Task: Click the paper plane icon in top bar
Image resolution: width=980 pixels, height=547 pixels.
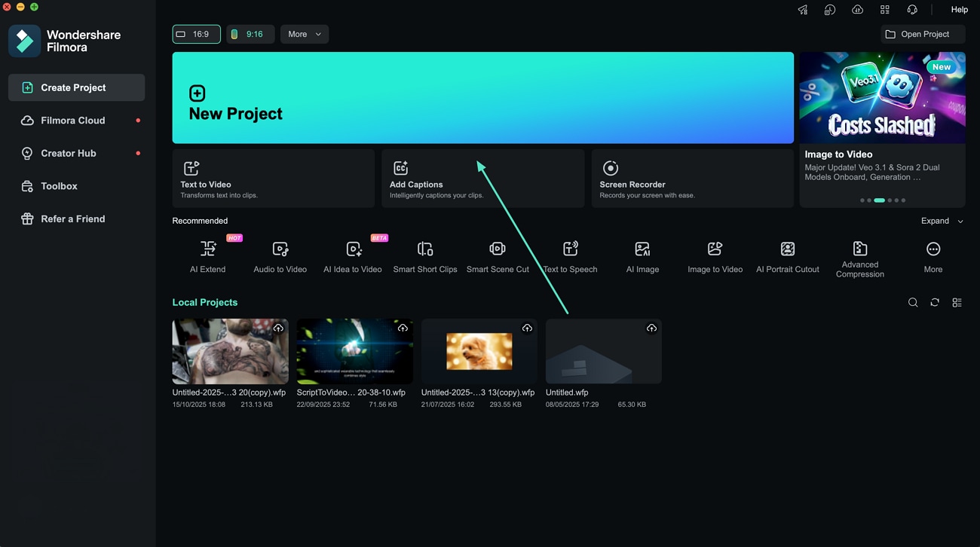Action: point(803,10)
